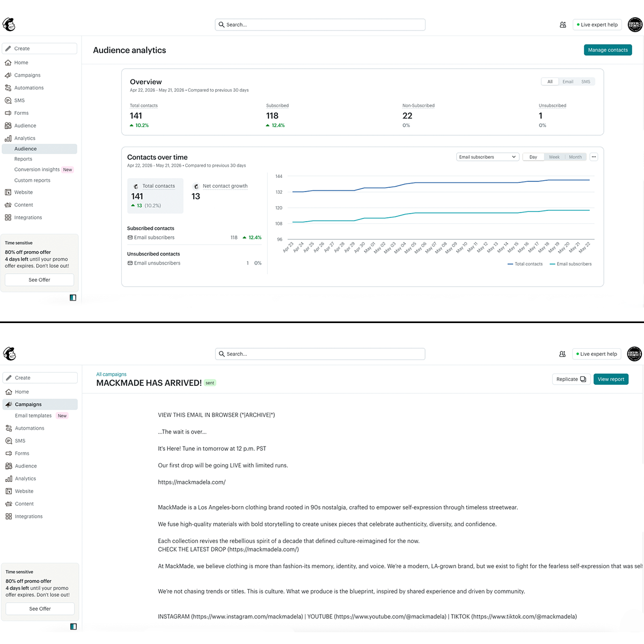Select SMS filter in Overview card
Screen dimensions: 644x644
tap(586, 82)
